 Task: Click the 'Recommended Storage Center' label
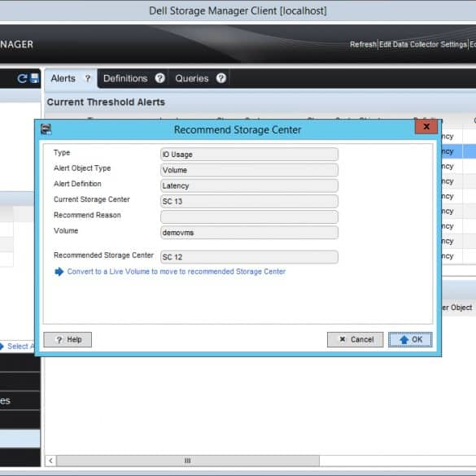click(x=103, y=255)
